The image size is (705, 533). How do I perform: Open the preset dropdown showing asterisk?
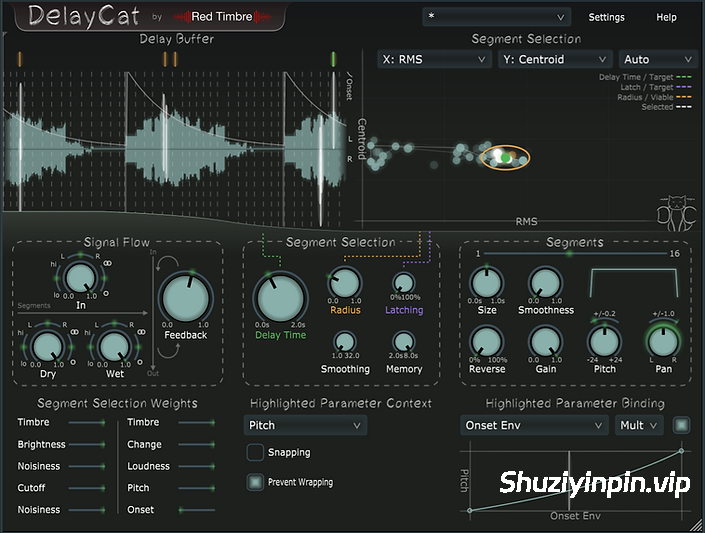point(496,17)
